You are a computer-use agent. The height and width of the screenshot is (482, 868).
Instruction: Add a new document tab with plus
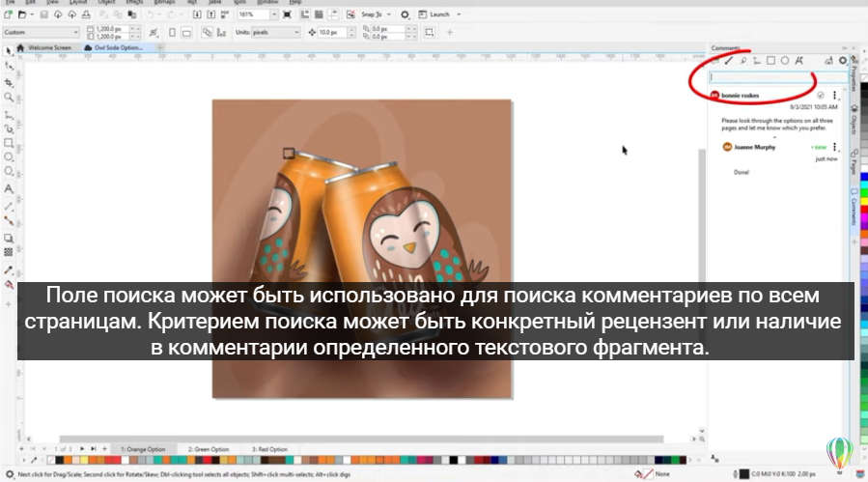[x=159, y=47]
